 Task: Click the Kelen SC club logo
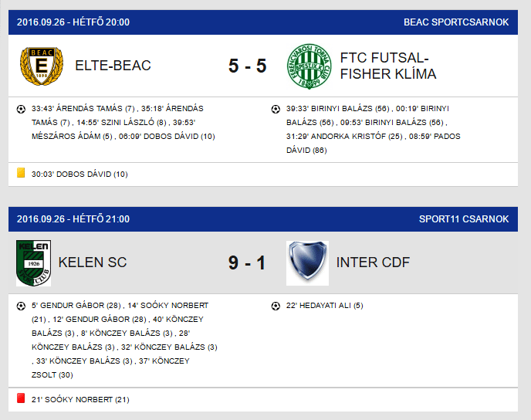(33, 262)
